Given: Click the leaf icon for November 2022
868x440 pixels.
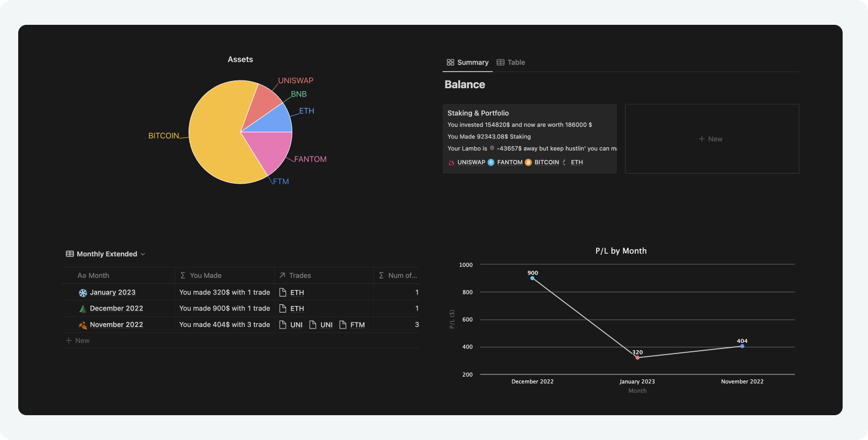Looking at the screenshot, I should [x=83, y=325].
